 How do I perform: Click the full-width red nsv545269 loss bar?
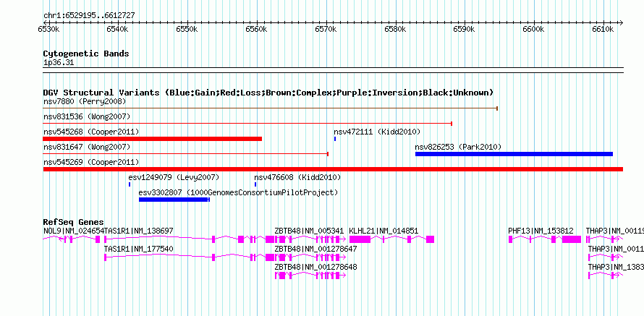333,169
